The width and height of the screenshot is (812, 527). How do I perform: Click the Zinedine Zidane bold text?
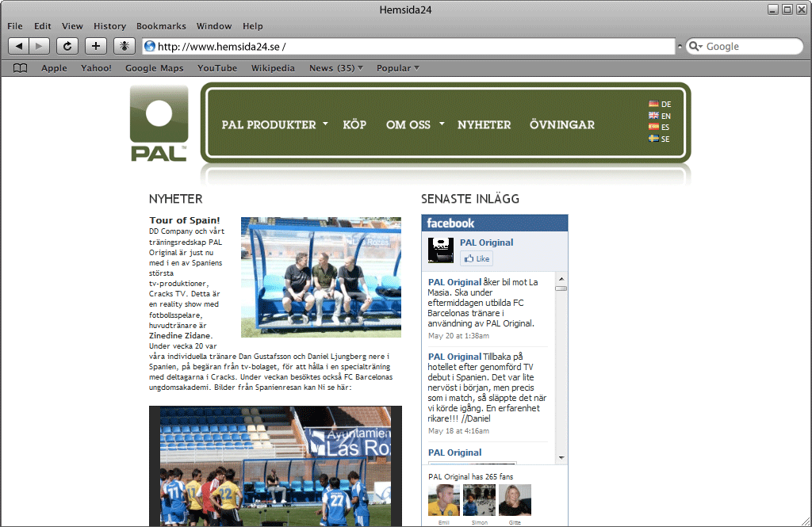pyautogui.click(x=181, y=335)
